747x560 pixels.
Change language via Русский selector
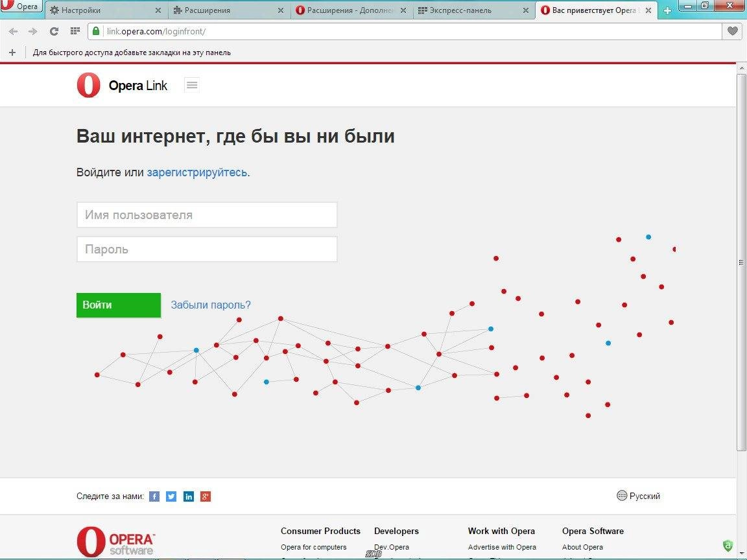(638, 496)
